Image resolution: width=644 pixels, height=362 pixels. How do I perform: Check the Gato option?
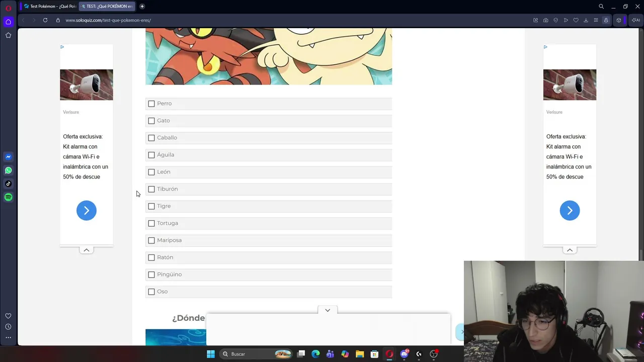151,121
